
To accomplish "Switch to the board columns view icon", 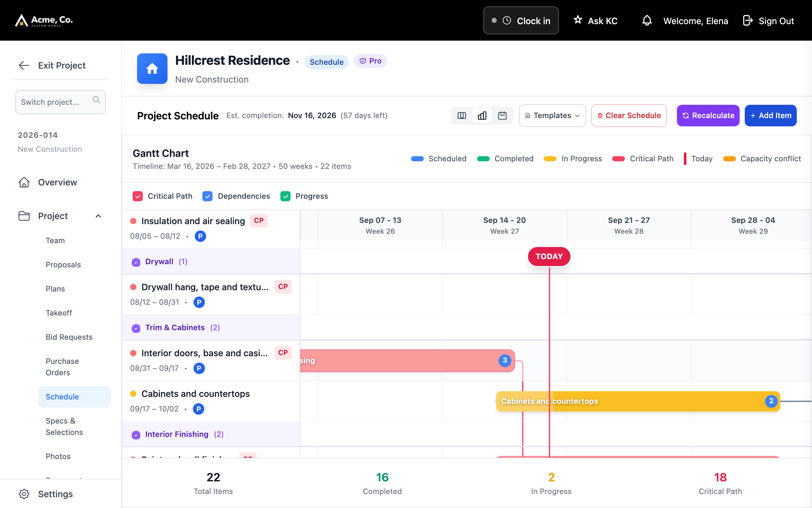I will (462, 116).
